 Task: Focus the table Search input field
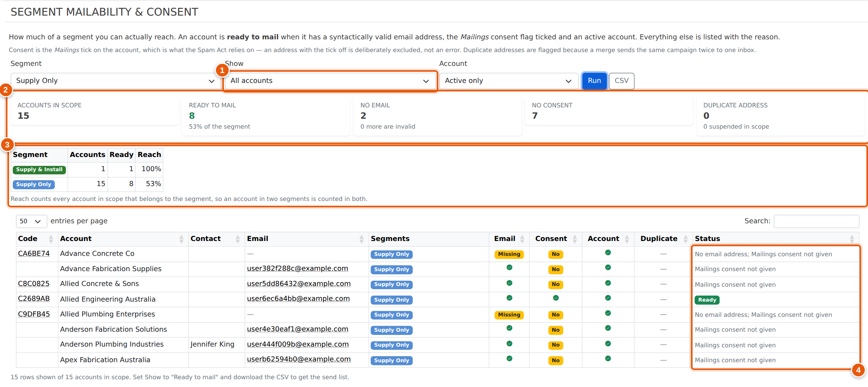pyautogui.click(x=816, y=221)
